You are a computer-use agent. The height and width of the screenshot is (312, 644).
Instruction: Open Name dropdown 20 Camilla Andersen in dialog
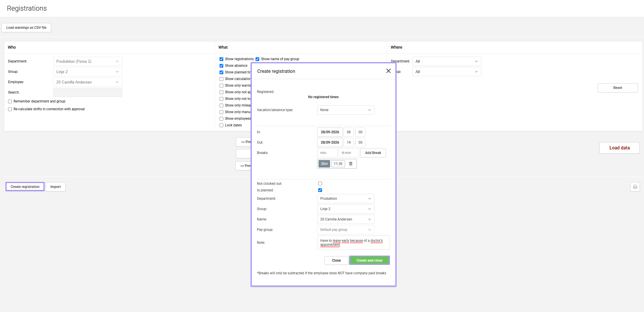point(346,219)
